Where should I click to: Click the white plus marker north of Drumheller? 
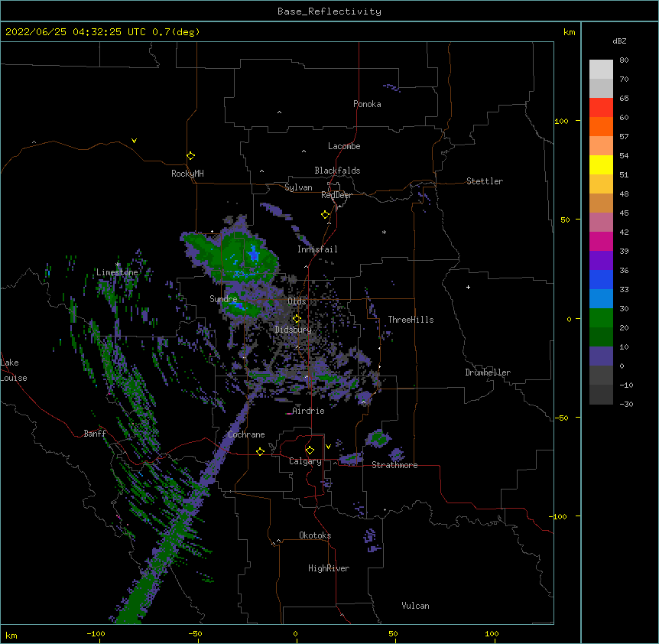click(x=468, y=287)
